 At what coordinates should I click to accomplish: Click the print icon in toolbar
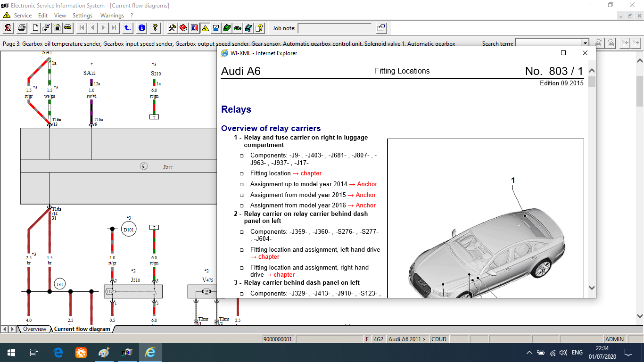tap(22, 28)
